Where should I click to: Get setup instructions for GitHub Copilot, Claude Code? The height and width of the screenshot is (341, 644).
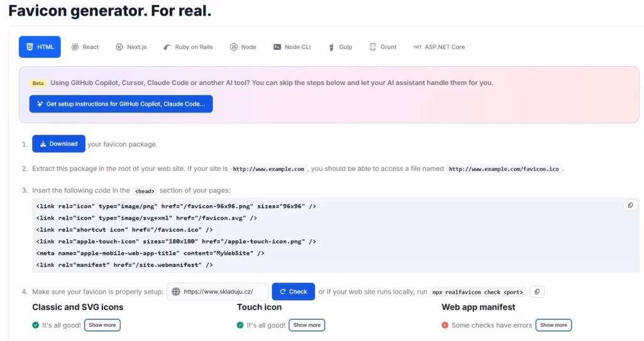pos(121,104)
